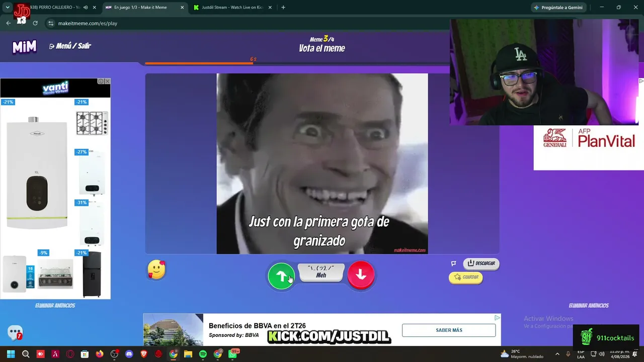Close the Vanti ad with the X
The height and width of the screenshot is (362, 644).
click(x=107, y=81)
